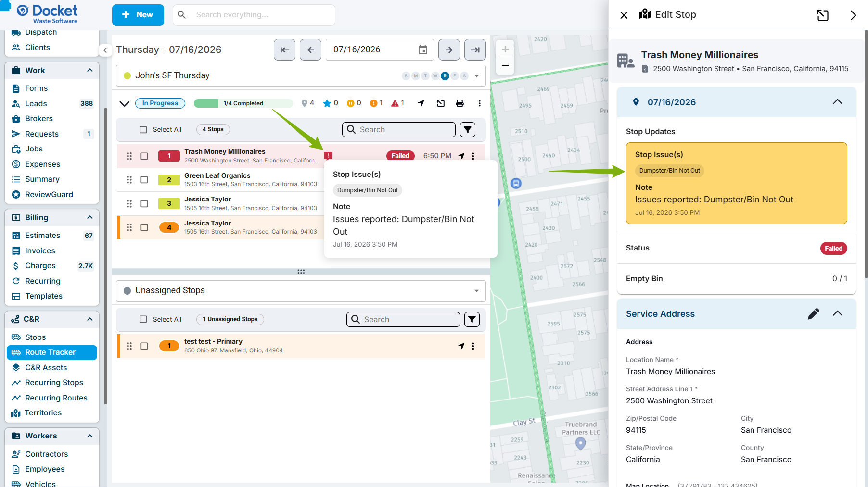Check Select All for unassigned stops
This screenshot has width=868, height=487.
point(143,320)
